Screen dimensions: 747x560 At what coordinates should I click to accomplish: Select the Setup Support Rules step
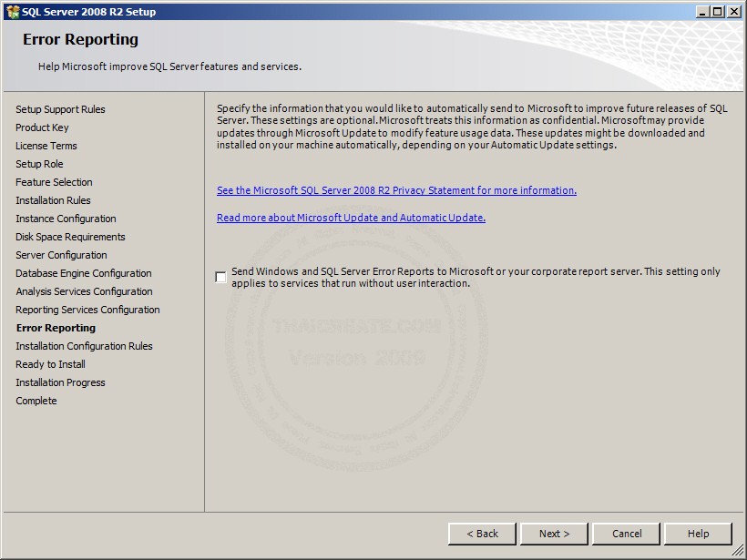click(60, 109)
